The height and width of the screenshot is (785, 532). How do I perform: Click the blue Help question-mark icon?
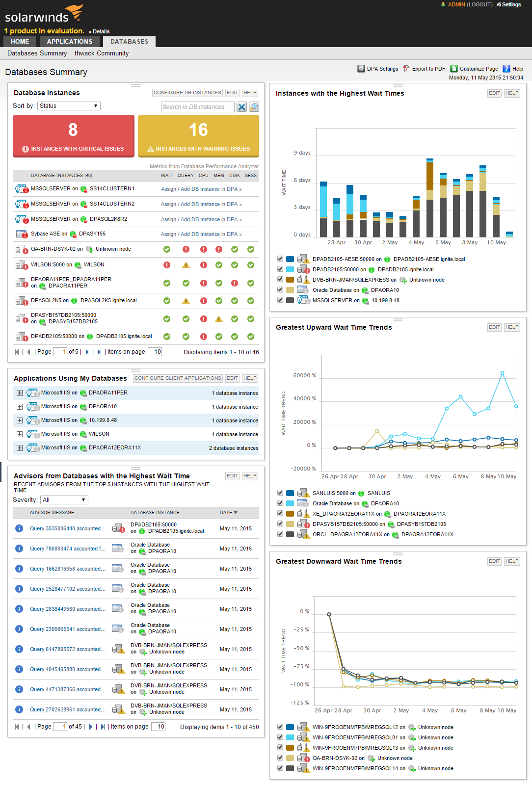pos(506,69)
